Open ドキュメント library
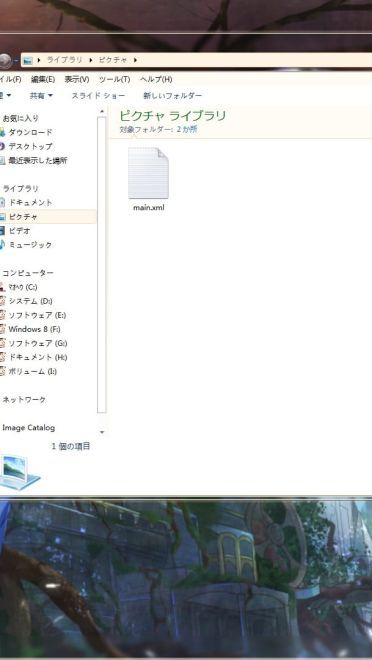The image size is (372, 660). pyautogui.click(x=30, y=202)
